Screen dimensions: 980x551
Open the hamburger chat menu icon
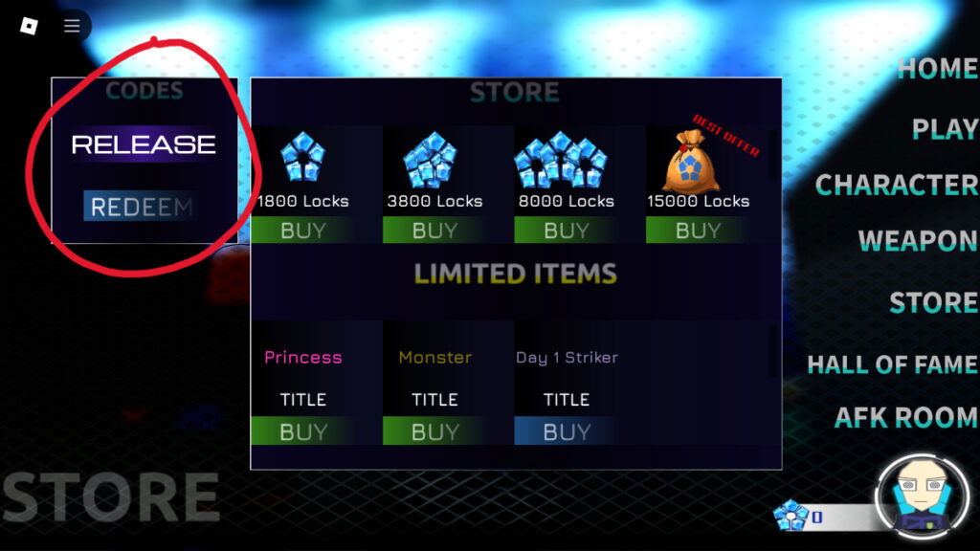(x=72, y=26)
